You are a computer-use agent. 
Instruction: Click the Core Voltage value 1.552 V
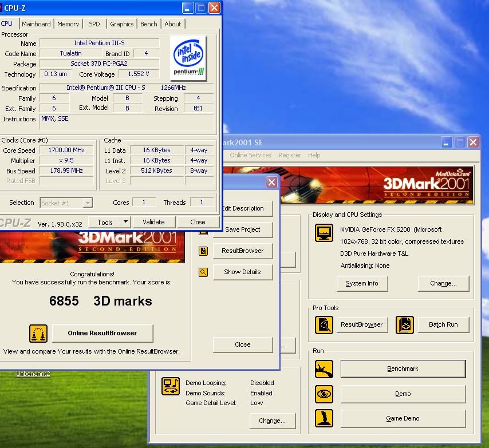[x=139, y=74]
